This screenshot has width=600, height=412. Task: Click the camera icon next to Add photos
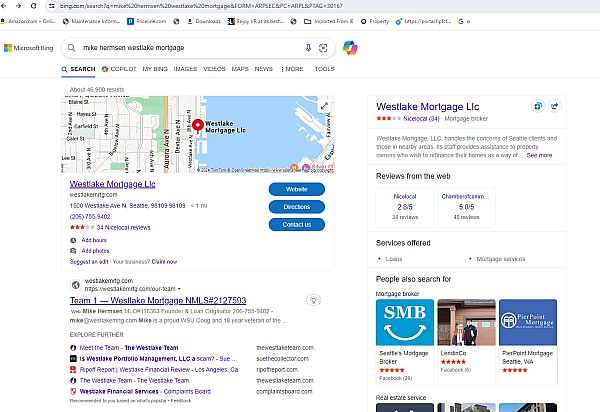click(x=73, y=251)
